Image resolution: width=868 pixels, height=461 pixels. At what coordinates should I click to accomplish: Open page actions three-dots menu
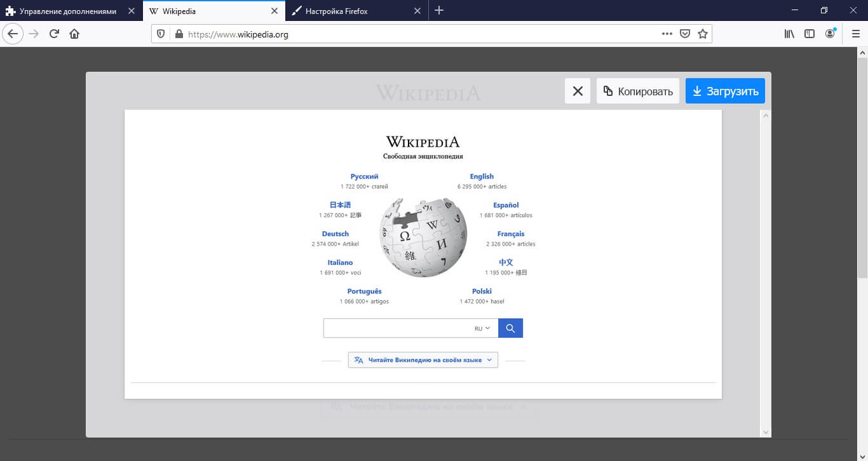(x=667, y=34)
